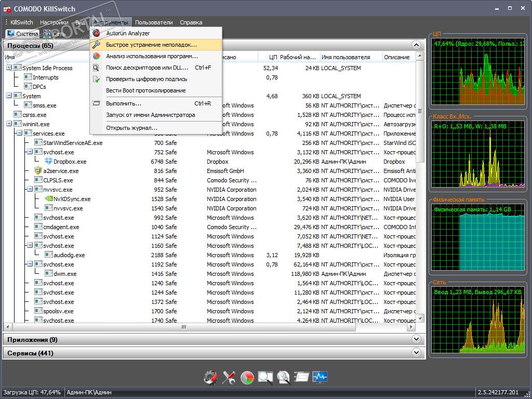Expand the Сервисы (441) section

point(416,353)
